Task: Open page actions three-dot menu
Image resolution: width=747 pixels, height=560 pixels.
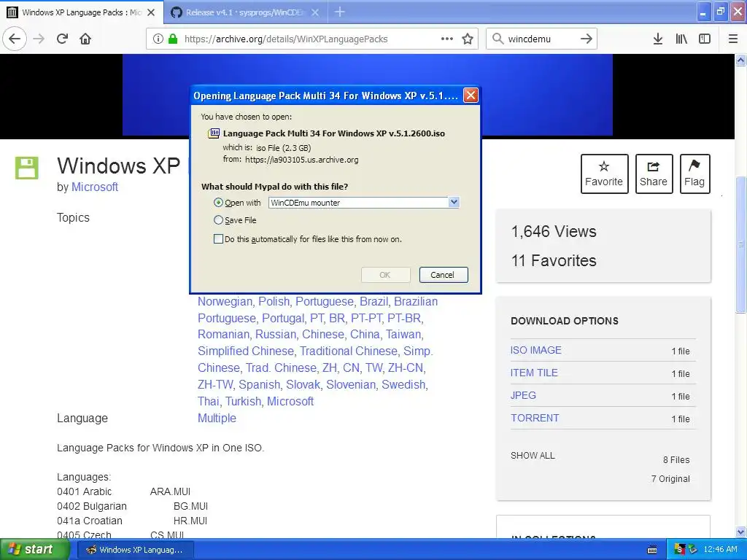Action: coord(447,39)
